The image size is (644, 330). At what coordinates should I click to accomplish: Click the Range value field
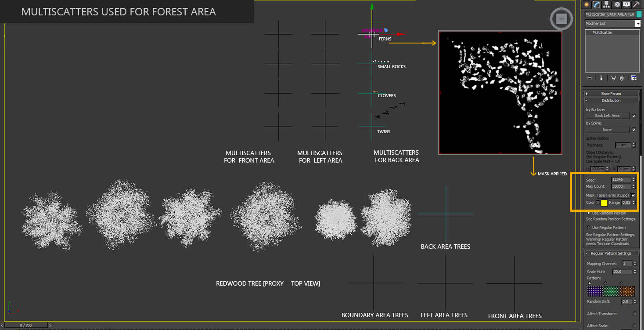[626, 203]
